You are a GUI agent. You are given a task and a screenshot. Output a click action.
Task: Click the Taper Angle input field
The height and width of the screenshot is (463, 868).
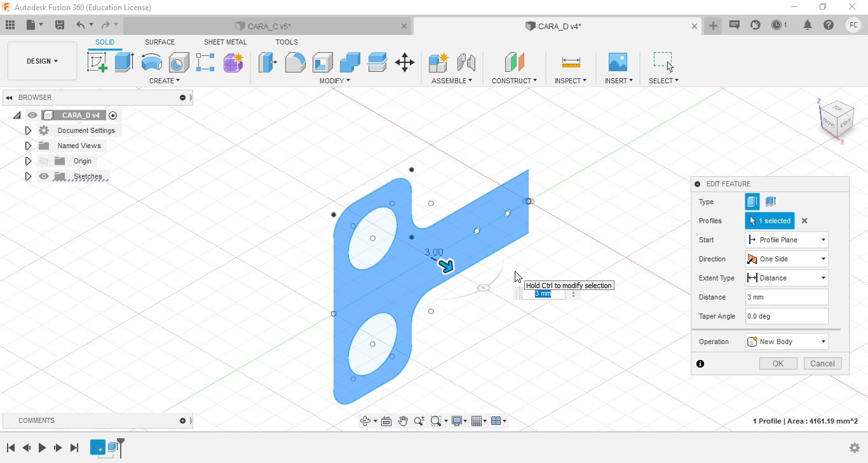pyautogui.click(x=787, y=316)
